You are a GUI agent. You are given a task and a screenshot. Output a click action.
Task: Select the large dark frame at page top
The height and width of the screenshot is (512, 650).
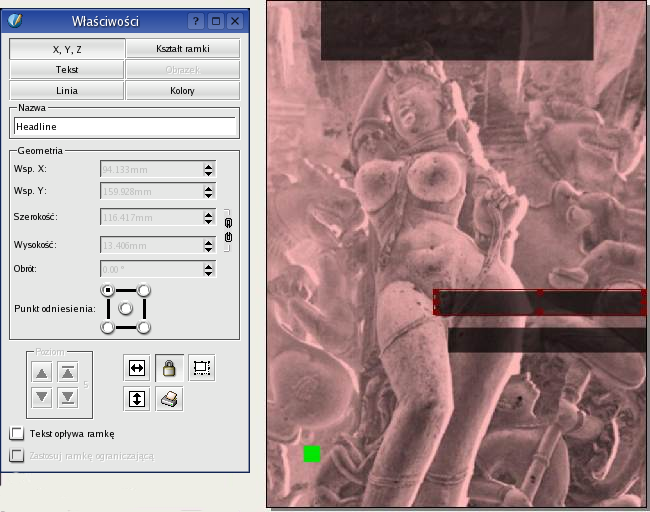coord(457,30)
